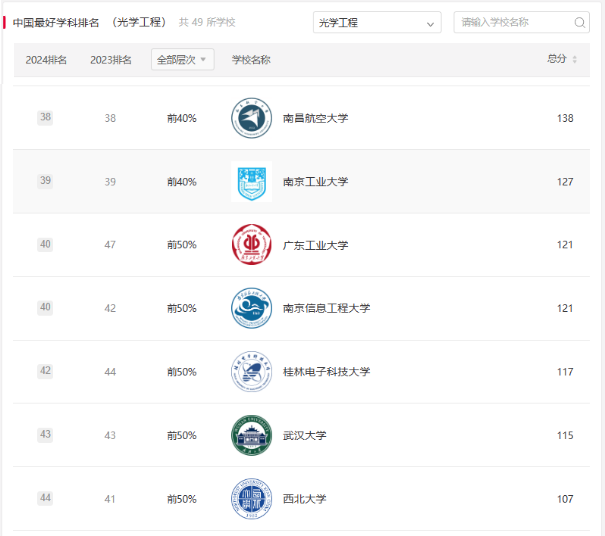Viewport: 605px width, 536px height.
Task: Open the 光学工程 subject dropdown
Action: tap(377, 22)
